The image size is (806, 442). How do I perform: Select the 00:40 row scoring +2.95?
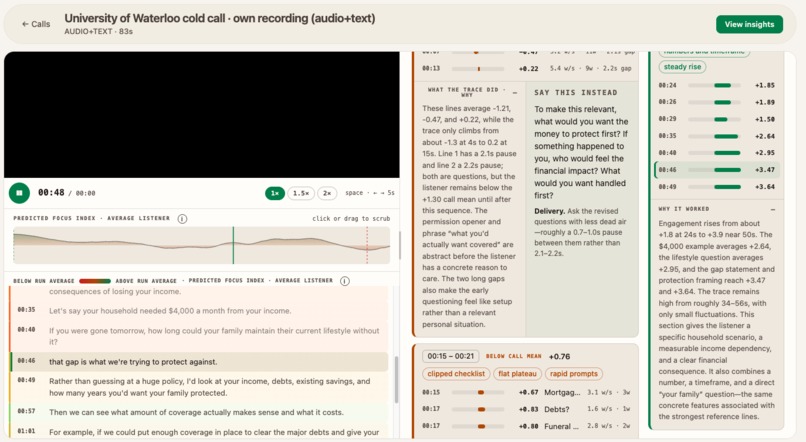pyautogui.click(x=717, y=153)
